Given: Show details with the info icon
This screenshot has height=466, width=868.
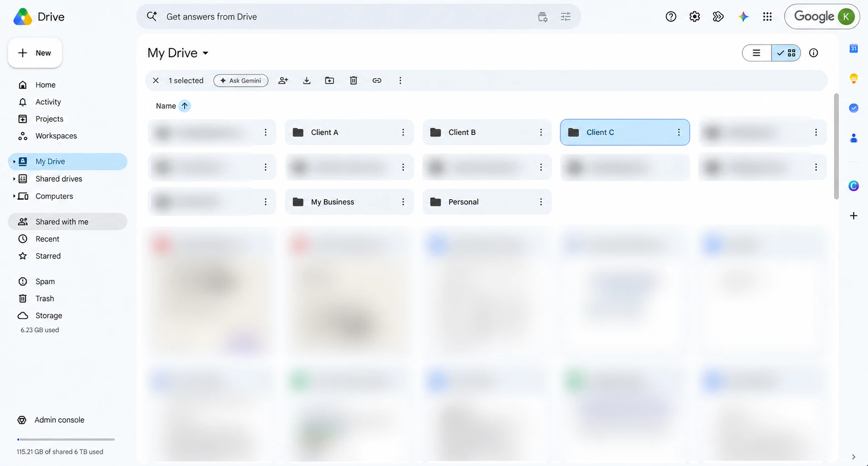Looking at the screenshot, I should click(x=813, y=53).
